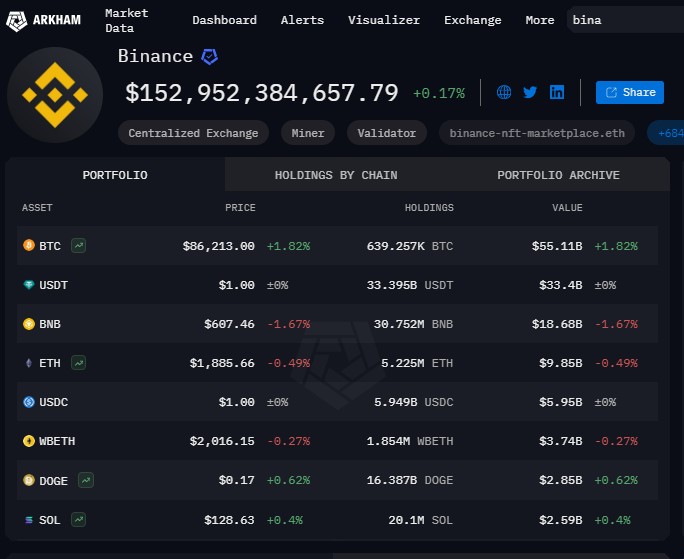684x559 pixels.
Task: Switch to PORTFOLIO ARCHIVE tab
Action: (558, 175)
